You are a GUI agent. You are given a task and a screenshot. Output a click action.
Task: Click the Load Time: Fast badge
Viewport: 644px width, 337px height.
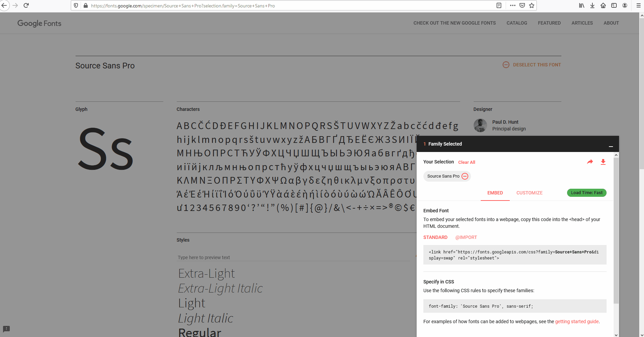(587, 193)
